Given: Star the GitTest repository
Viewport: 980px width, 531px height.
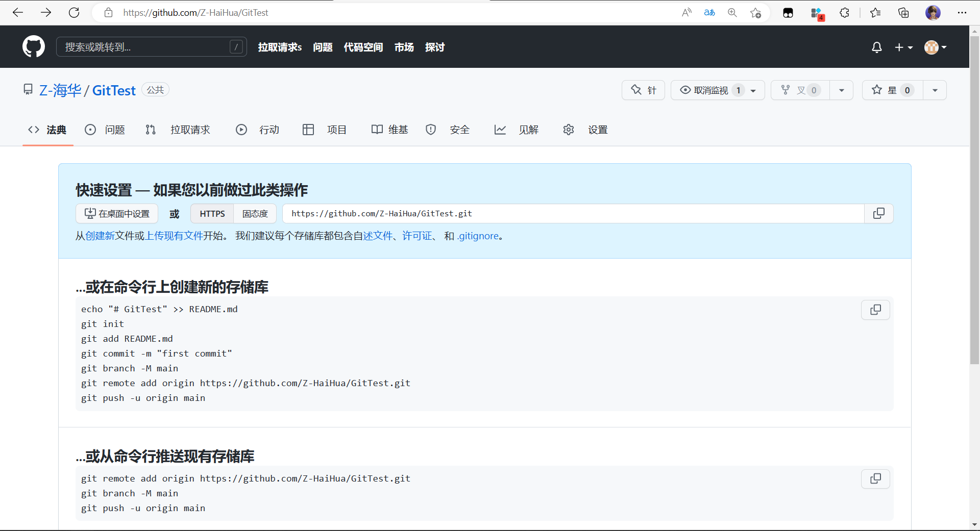Looking at the screenshot, I should coord(893,90).
